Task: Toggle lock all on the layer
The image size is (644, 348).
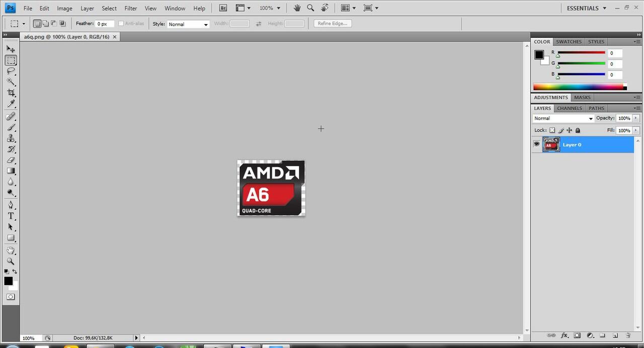Action: pos(578,130)
